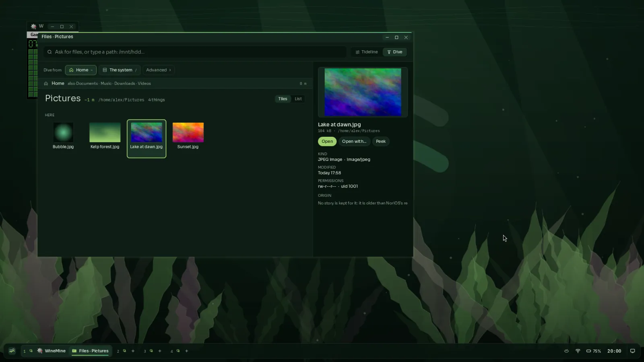Focus the 'Ask for files' path field
Screen dimensions: 644x362
195,52
